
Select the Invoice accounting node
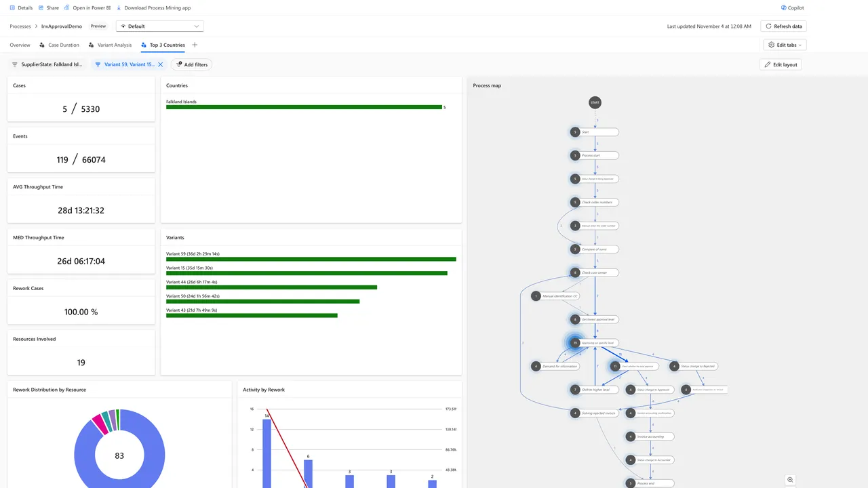point(650,436)
